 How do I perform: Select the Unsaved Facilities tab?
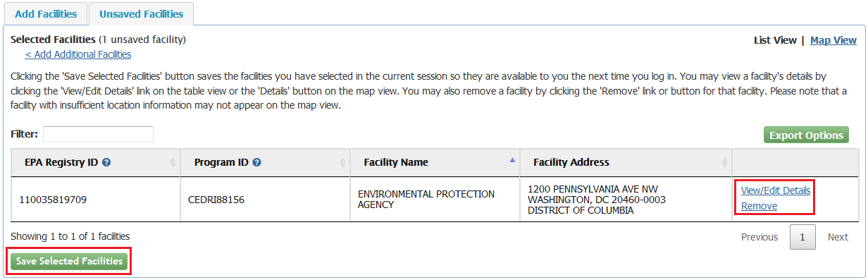click(141, 14)
